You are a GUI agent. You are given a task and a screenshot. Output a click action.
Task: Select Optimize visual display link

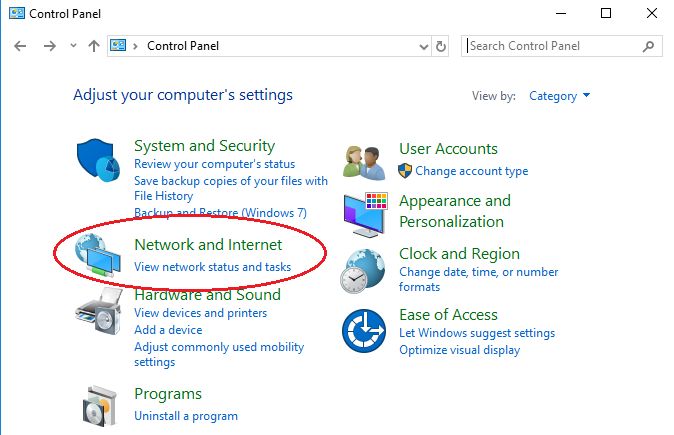[460, 350]
